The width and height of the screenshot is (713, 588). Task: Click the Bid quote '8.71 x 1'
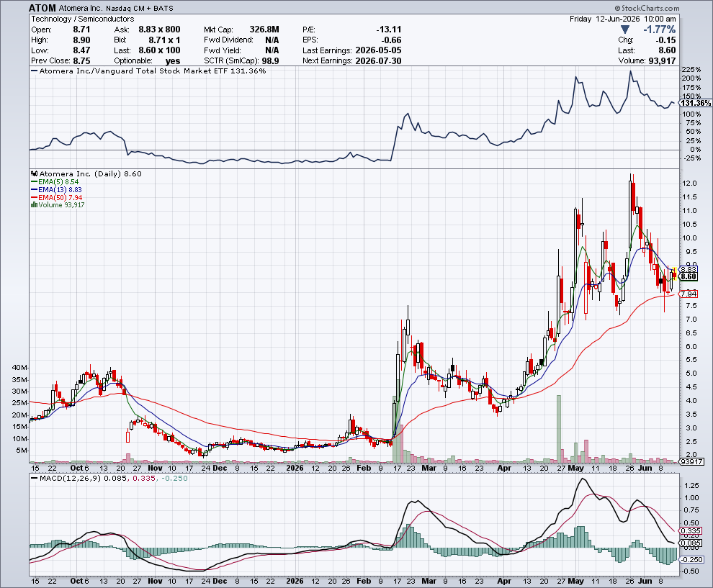[164, 40]
